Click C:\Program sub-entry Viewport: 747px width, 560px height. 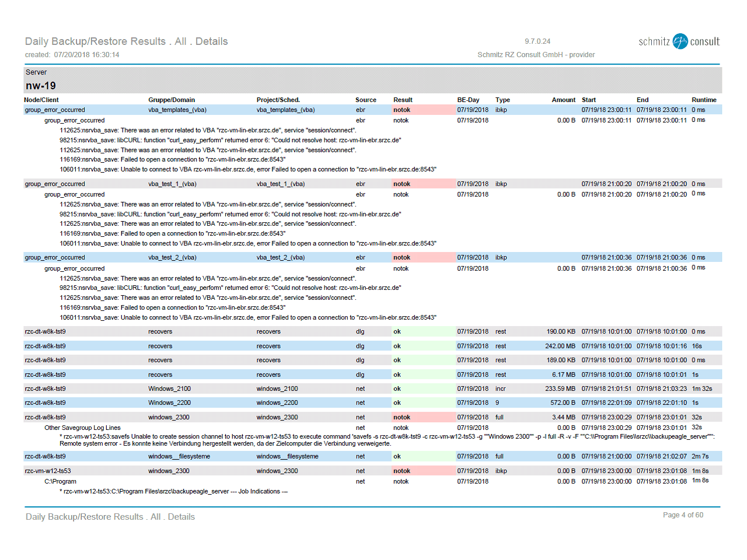click(60, 481)
